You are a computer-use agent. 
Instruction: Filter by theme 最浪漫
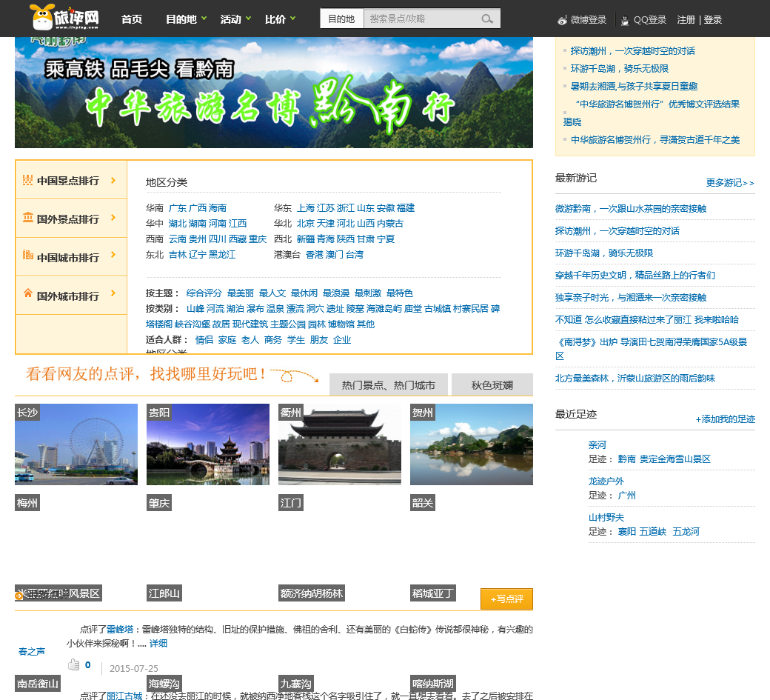pos(336,293)
